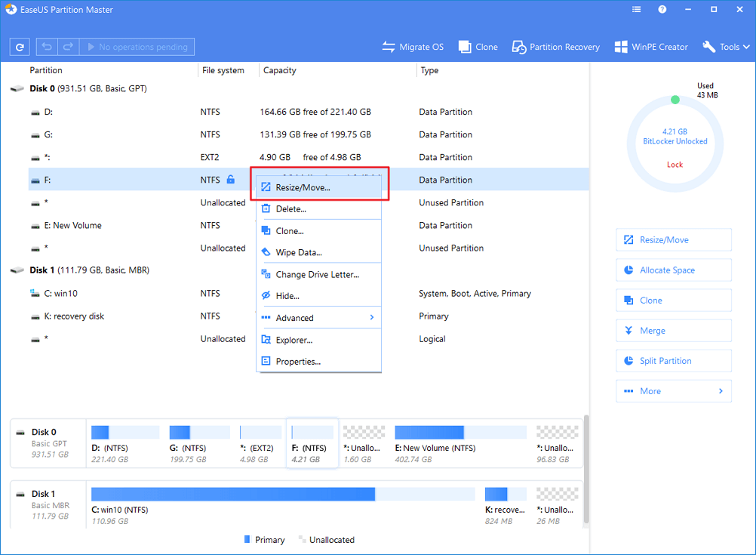This screenshot has width=756, height=555.
Task: Click the 26 MB unallocated block on Disk 1
Action: (x=558, y=506)
